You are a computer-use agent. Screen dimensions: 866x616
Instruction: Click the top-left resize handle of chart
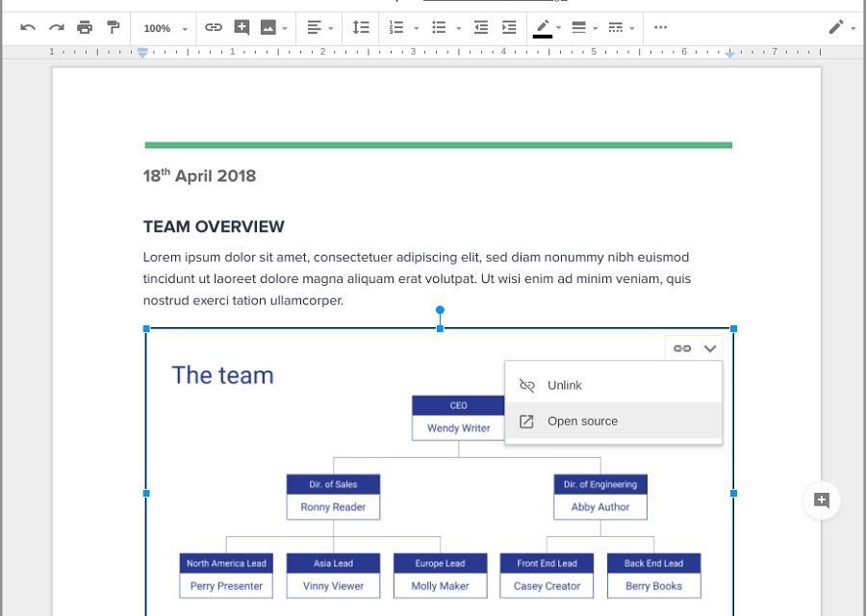pos(146,329)
